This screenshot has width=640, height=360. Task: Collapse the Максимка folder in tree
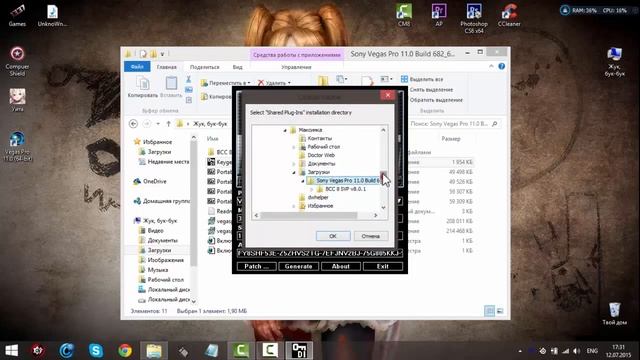[285, 130]
